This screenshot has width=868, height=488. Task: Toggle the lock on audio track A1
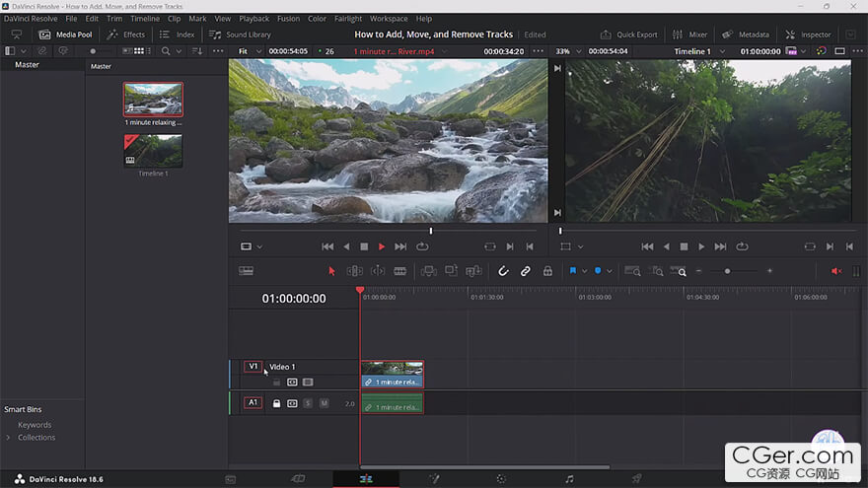[x=276, y=403]
